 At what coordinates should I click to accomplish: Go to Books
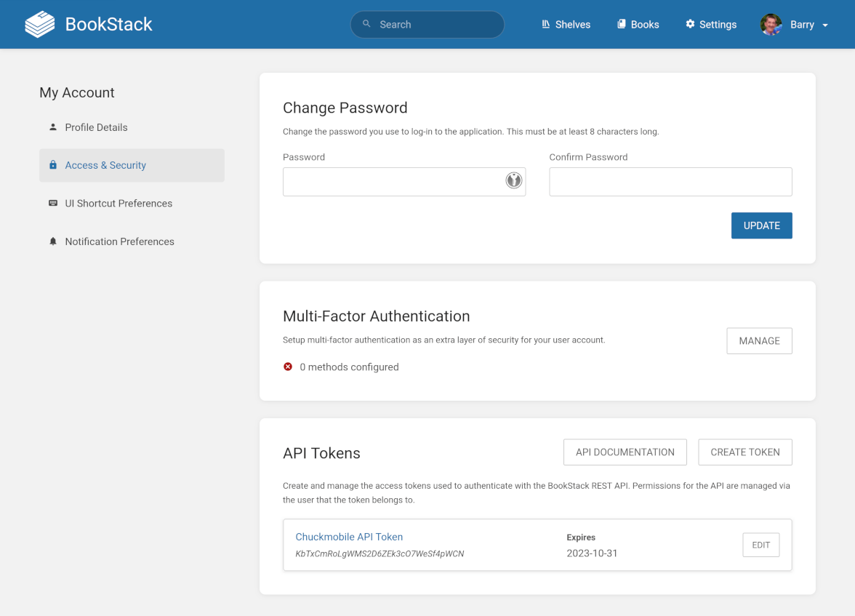638,25
